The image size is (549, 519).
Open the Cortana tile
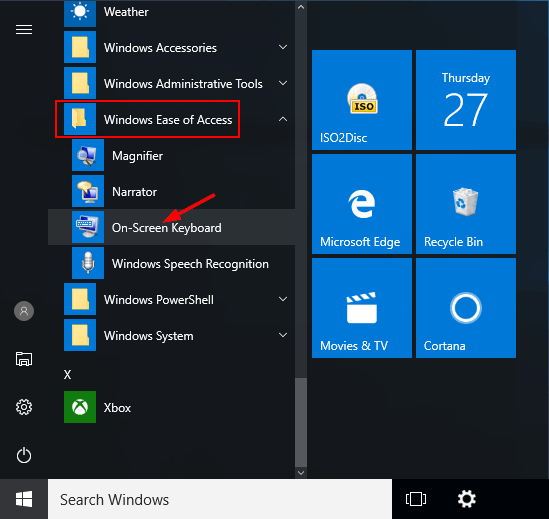pyautogui.click(x=466, y=308)
